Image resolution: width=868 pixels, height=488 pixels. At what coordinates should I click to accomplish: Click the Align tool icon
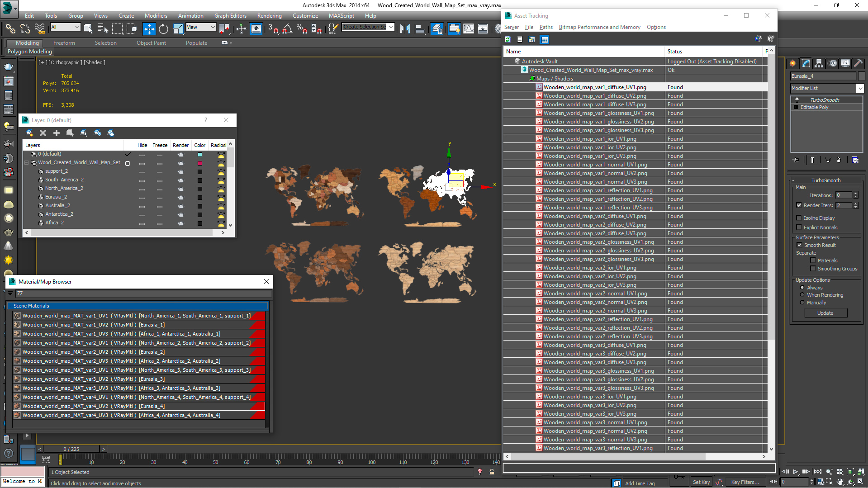tap(420, 29)
